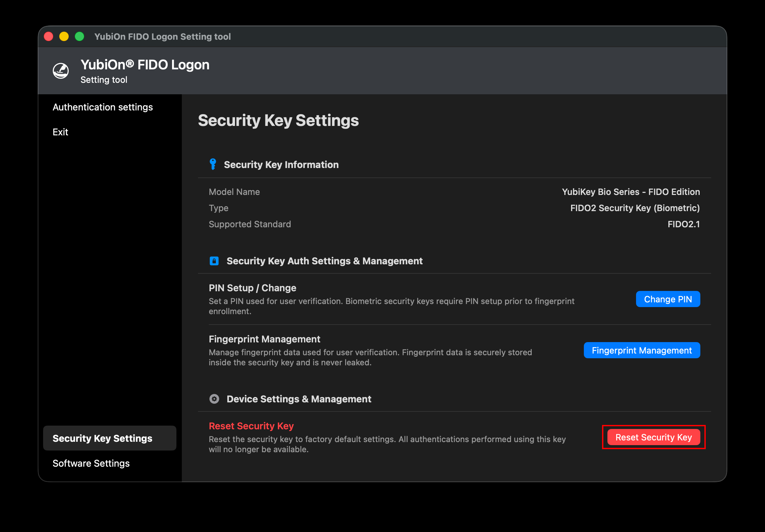Click the Model Name label
The image size is (765, 532).
tap(234, 192)
